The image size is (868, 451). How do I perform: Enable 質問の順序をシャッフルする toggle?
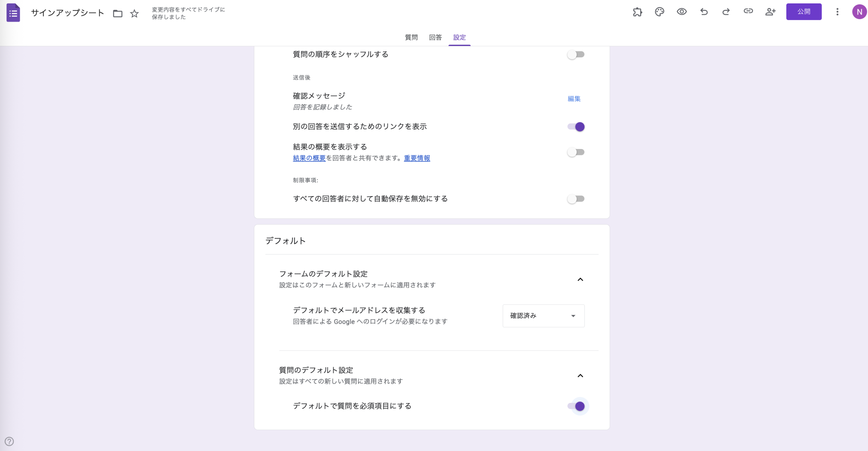(x=576, y=54)
